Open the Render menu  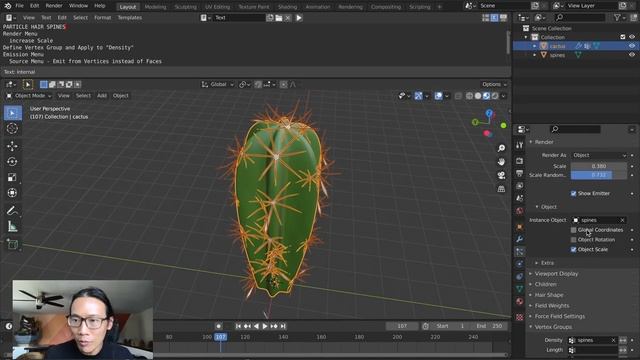(54, 6)
